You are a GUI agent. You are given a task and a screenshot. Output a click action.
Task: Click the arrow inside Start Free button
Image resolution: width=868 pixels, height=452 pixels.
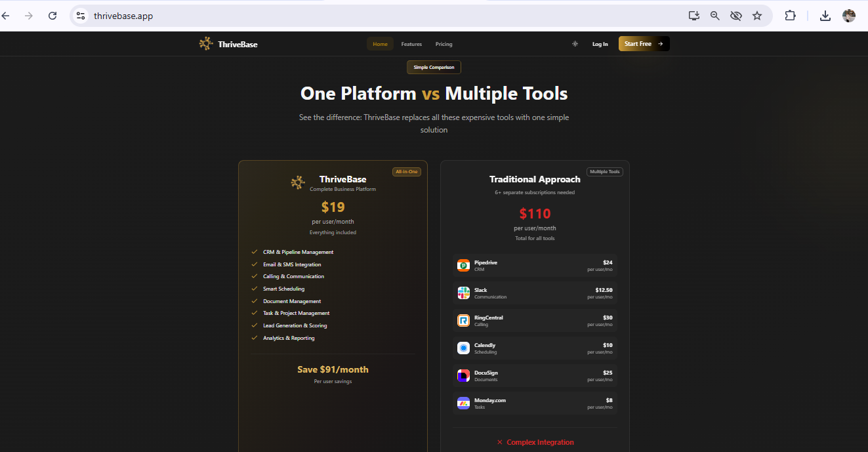[661, 44]
